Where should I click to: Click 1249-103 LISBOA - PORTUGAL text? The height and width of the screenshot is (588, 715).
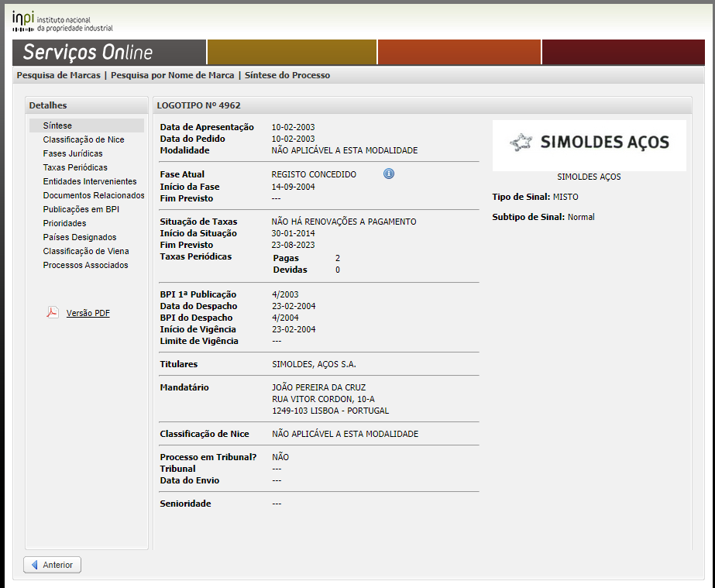point(331,411)
